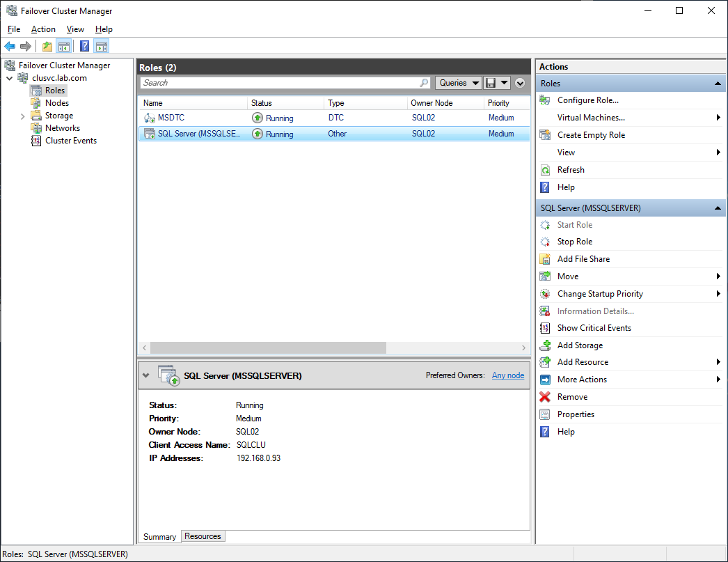Image resolution: width=728 pixels, height=562 pixels.
Task: Open the Help menu
Action: point(104,29)
